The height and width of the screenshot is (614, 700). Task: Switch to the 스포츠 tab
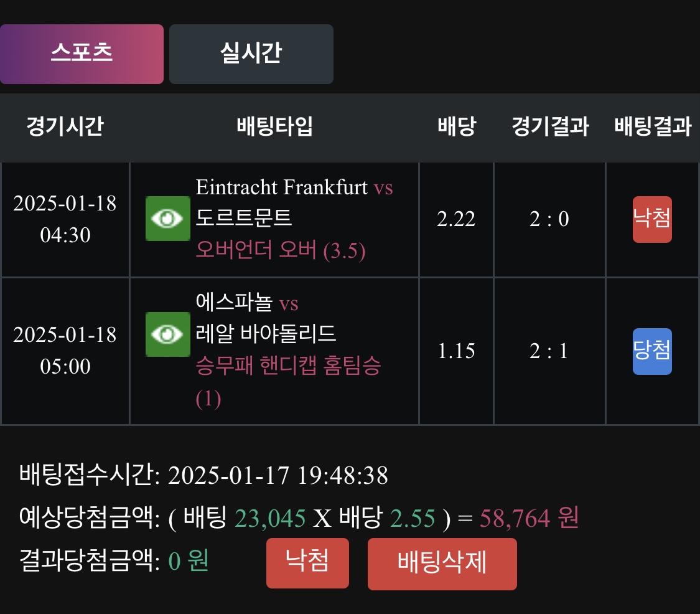(82, 54)
